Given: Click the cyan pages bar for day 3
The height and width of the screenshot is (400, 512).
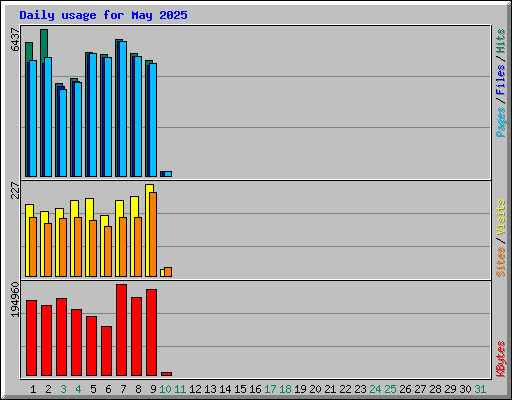Looking at the screenshot, I should point(63,133).
